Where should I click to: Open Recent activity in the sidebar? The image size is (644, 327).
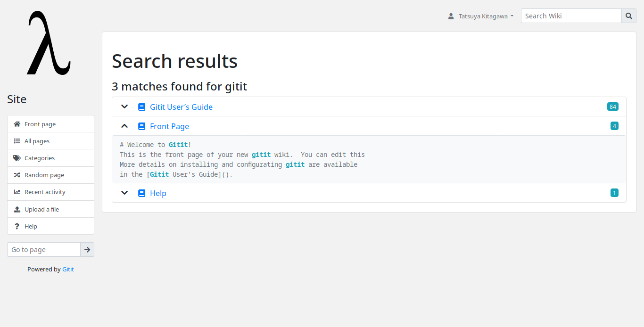pos(50,192)
